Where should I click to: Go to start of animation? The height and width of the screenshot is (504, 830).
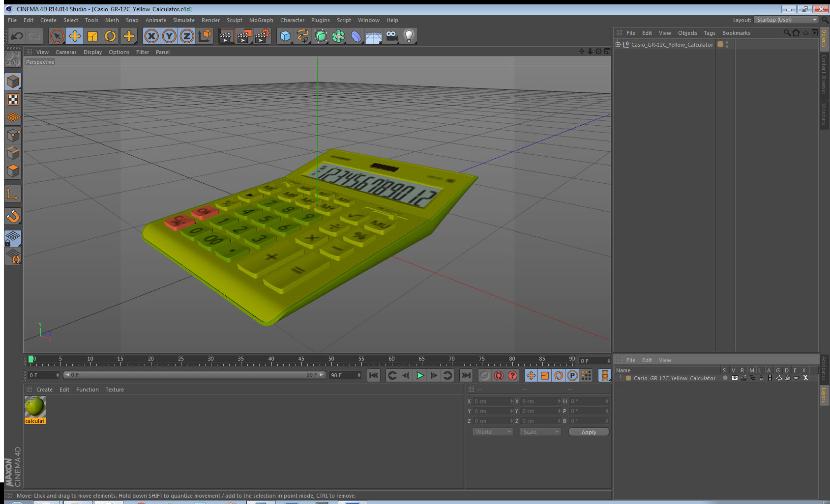[374, 375]
